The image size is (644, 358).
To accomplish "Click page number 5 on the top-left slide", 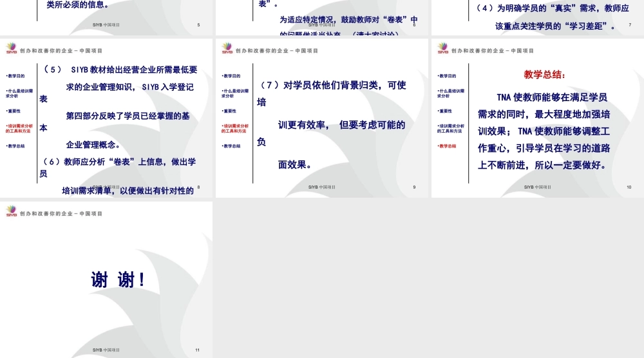I will tap(198, 25).
